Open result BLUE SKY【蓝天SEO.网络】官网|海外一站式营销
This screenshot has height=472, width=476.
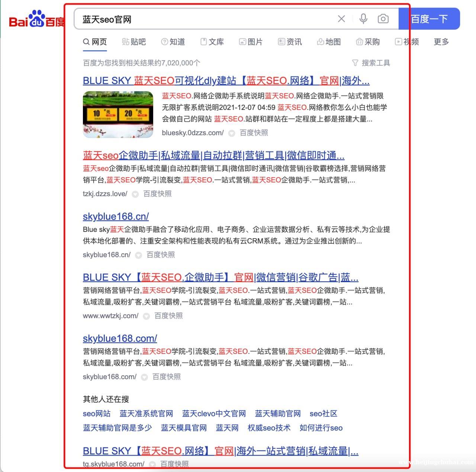(221, 451)
